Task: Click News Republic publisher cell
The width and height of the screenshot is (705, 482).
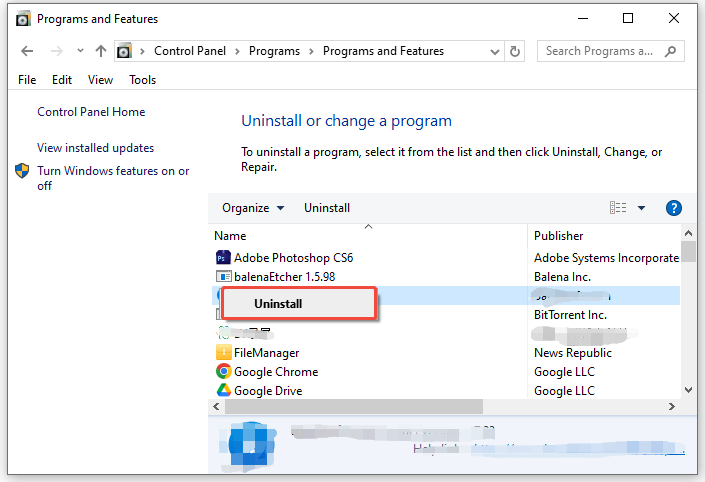Action: [x=573, y=353]
